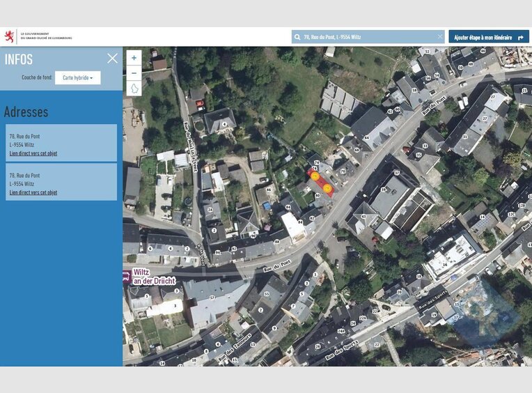Close the INFOS panel
Image resolution: width=532 pixels, height=393 pixels.
[112, 59]
